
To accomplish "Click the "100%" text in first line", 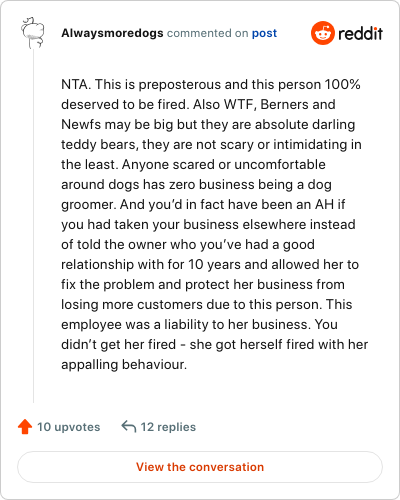I will [342, 84].
